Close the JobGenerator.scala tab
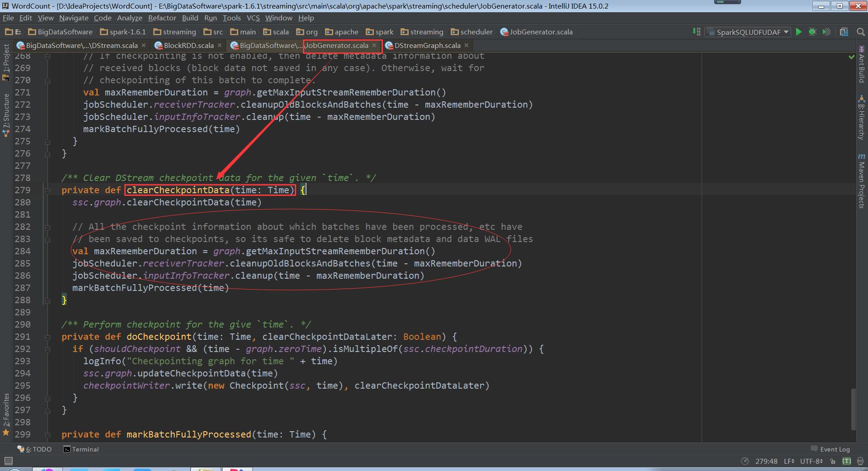Image resolution: width=868 pixels, height=471 pixels. pos(374,45)
